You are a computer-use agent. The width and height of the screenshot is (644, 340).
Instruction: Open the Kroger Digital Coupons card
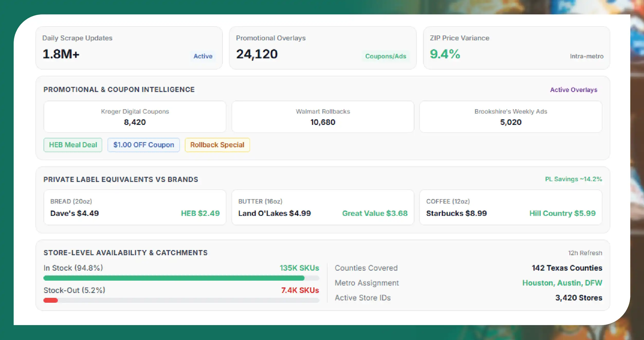click(135, 117)
